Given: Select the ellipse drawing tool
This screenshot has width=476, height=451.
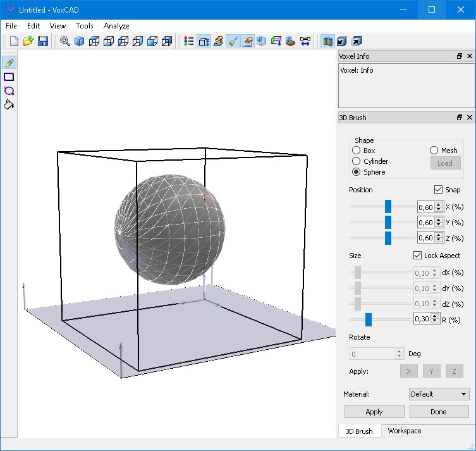Looking at the screenshot, I should click(9, 90).
